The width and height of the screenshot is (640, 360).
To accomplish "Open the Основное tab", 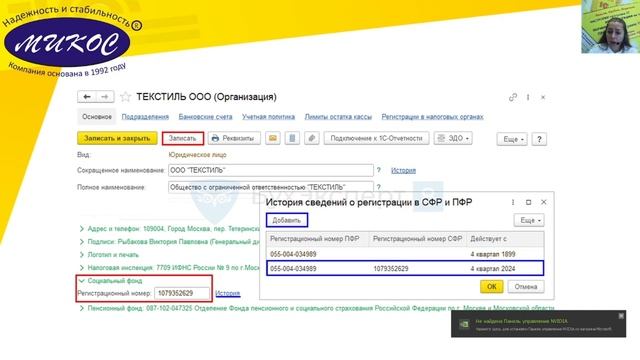I will point(97,117).
